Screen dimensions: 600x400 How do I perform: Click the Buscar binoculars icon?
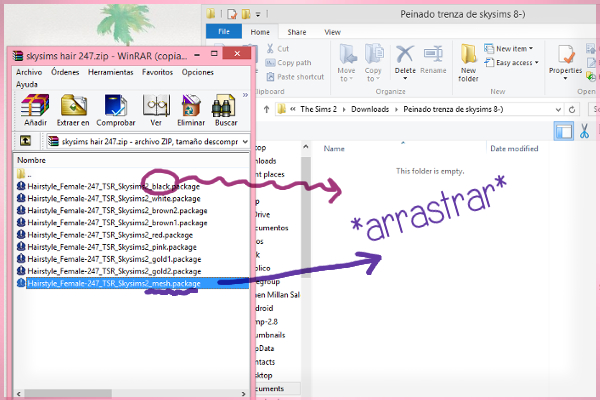pos(226,110)
